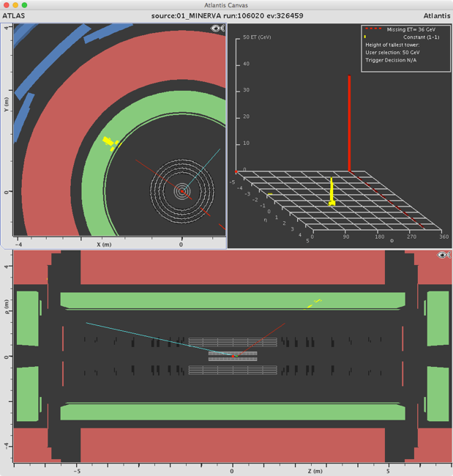Pick the yellow energy deposit in the RZ view
453x476 pixels.
(x=314, y=302)
